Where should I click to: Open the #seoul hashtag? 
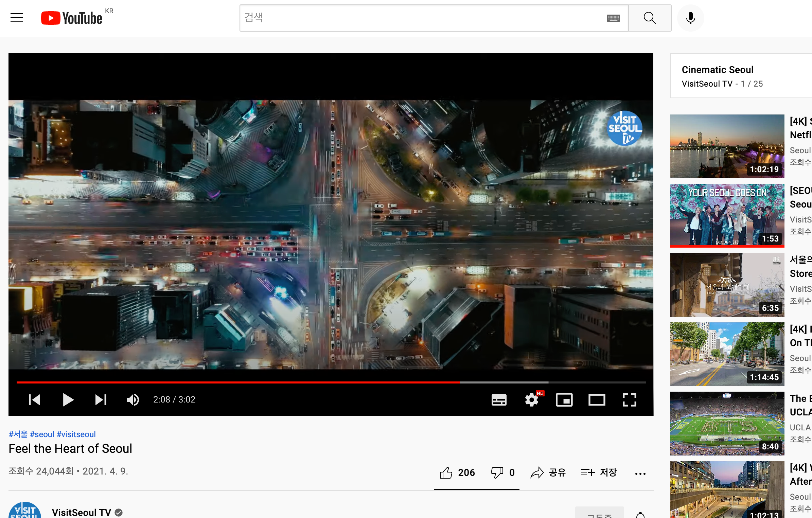pyautogui.click(x=42, y=434)
